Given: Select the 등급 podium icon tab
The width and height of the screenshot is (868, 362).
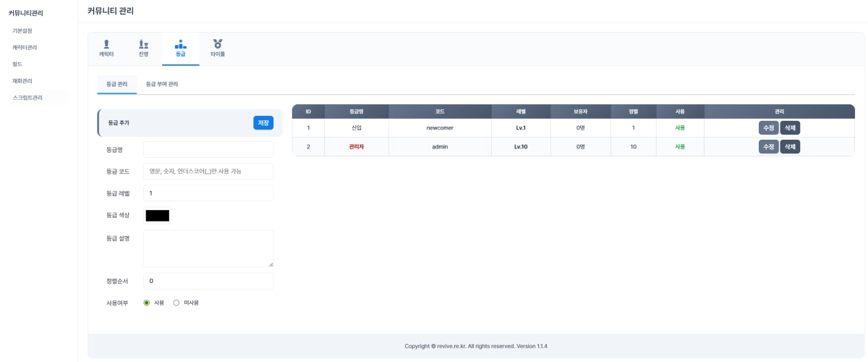Looking at the screenshot, I should point(180,48).
